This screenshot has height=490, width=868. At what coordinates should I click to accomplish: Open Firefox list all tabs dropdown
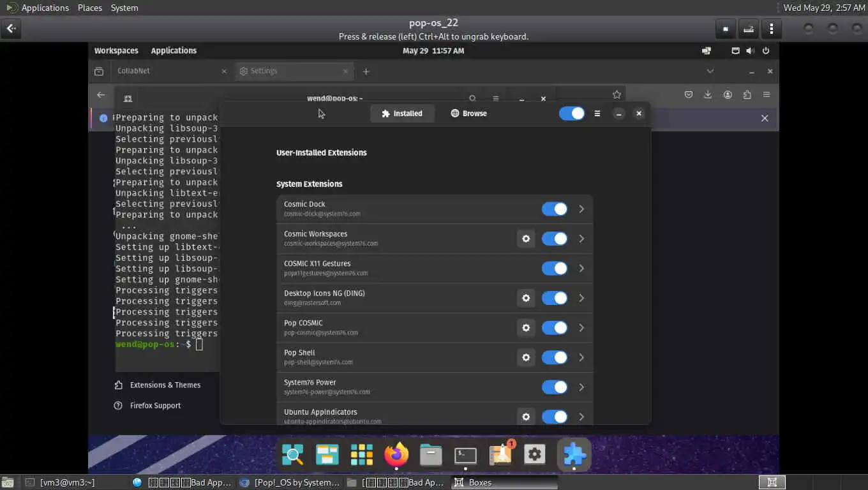pos(710,71)
